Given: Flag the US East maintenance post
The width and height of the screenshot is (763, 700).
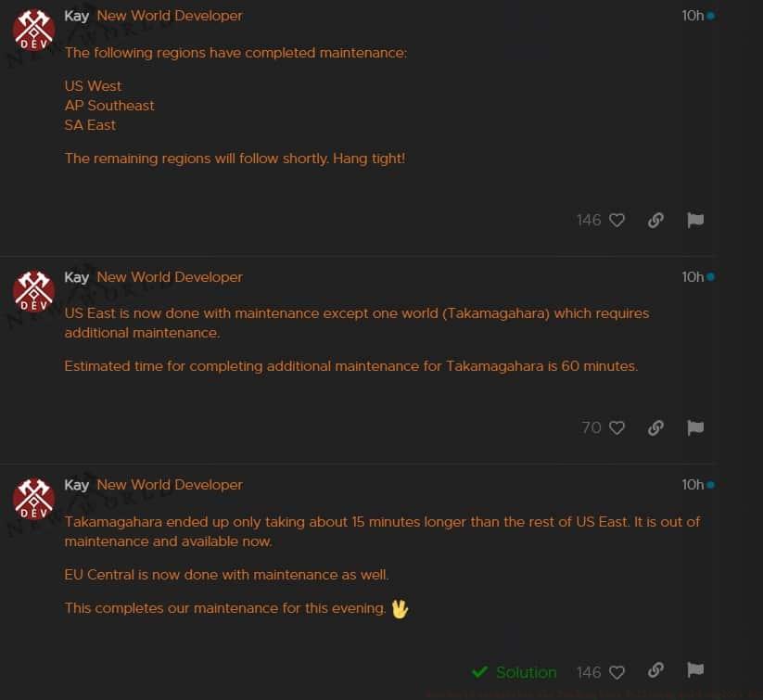Looking at the screenshot, I should tap(695, 428).
